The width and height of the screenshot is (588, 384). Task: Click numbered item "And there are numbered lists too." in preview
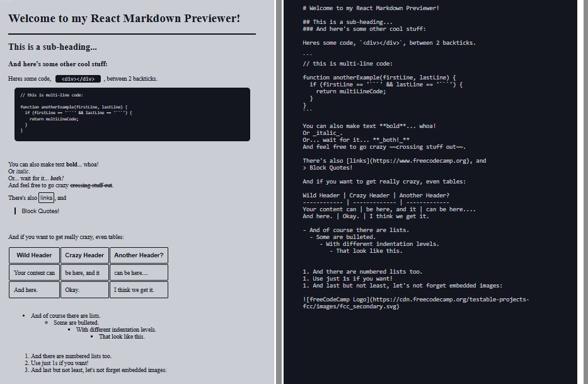coord(71,356)
